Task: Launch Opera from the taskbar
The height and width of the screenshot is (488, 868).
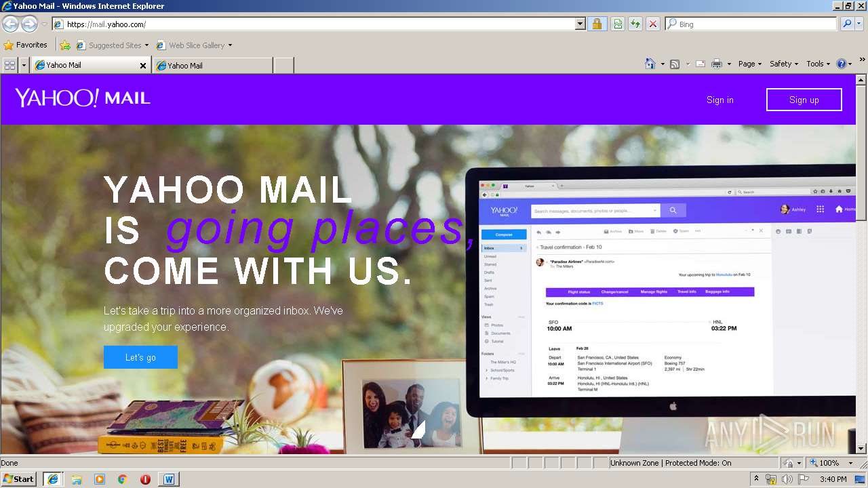Action: [x=145, y=479]
